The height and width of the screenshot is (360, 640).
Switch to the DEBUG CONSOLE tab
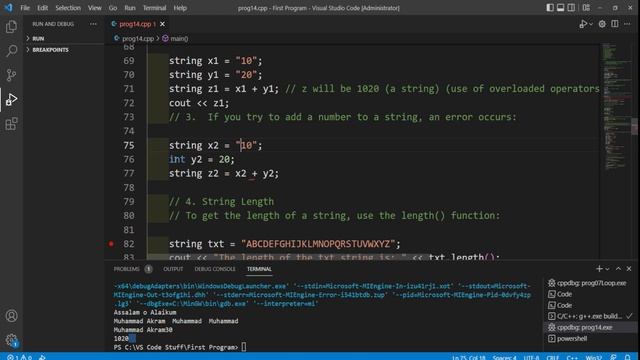pos(215,269)
